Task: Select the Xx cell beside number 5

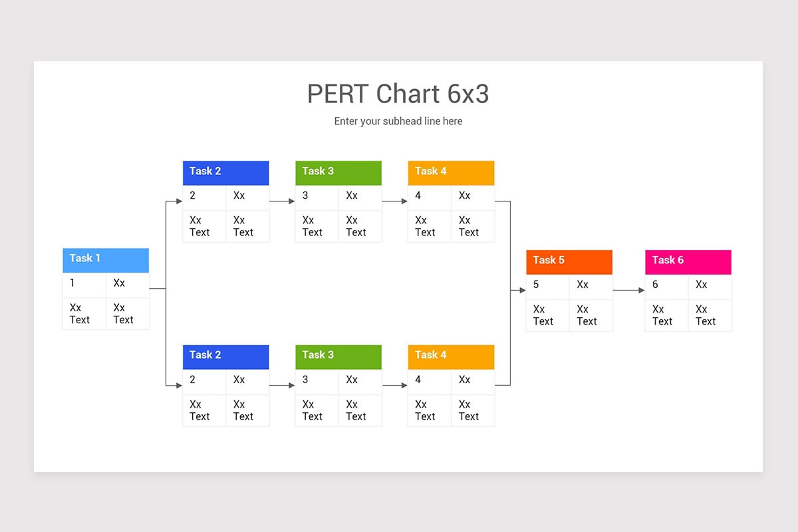Action: click(x=591, y=285)
